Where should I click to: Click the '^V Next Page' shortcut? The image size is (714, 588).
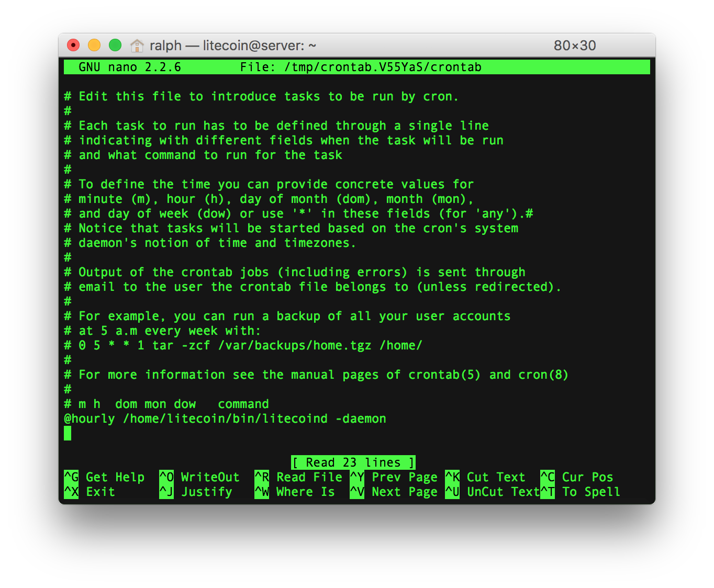(x=394, y=492)
